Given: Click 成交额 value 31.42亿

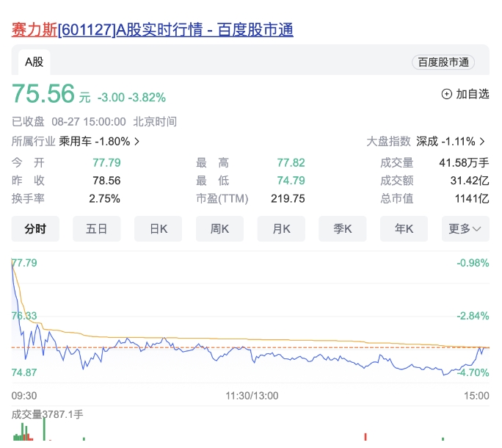Looking at the screenshot, I should [x=470, y=181].
